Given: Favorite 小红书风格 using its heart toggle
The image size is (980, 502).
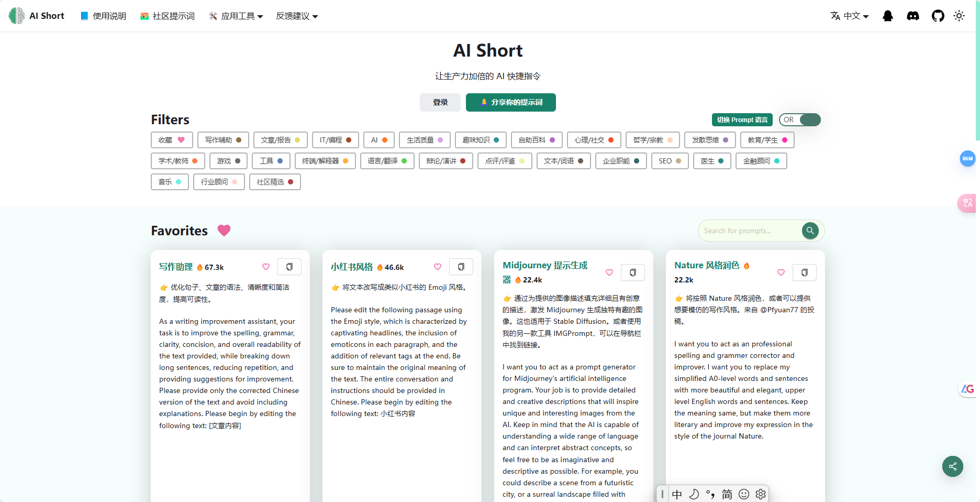Looking at the screenshot, I should tap(438, 267).
